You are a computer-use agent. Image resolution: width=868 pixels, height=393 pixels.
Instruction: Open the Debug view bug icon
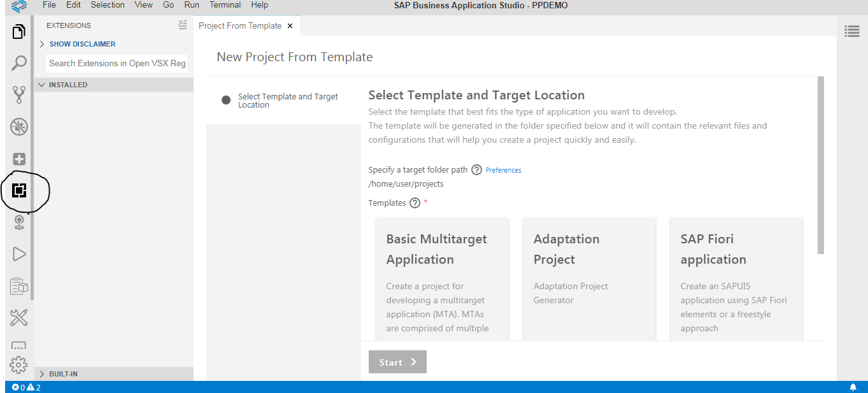pyautogui.click(x=19, y=127)
